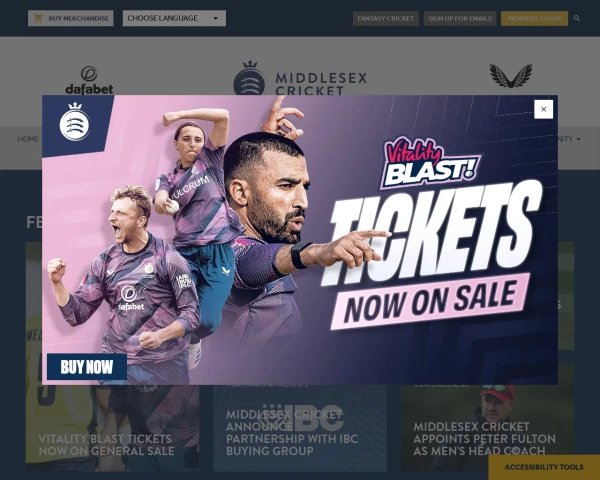This screenshot has height=480, width=600.
Task: Open the Peter Fulton head coach article
Action: coord(484,439)
